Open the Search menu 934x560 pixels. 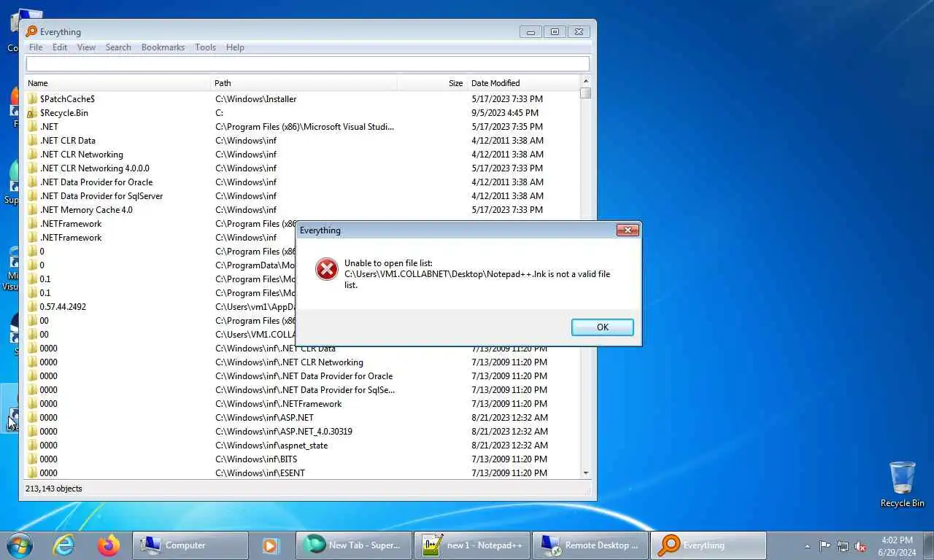[x=118, y=47]
